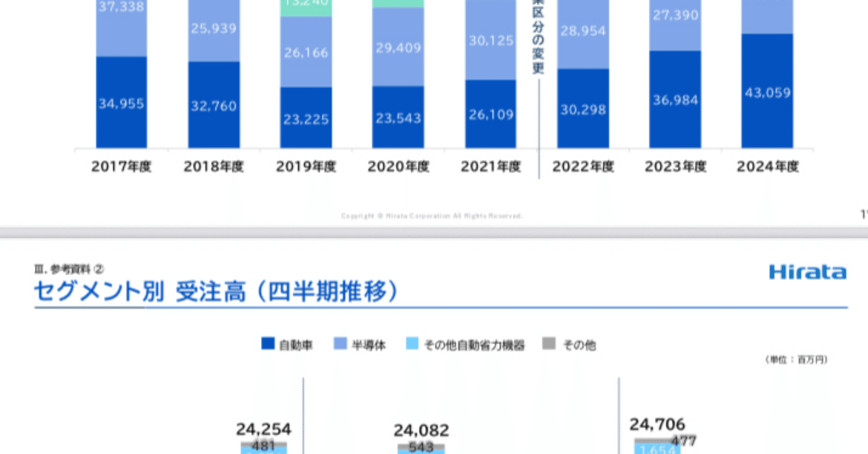
Task: Select the 2022年度 bar segment labeled 30,298
Action: [583, 108]
